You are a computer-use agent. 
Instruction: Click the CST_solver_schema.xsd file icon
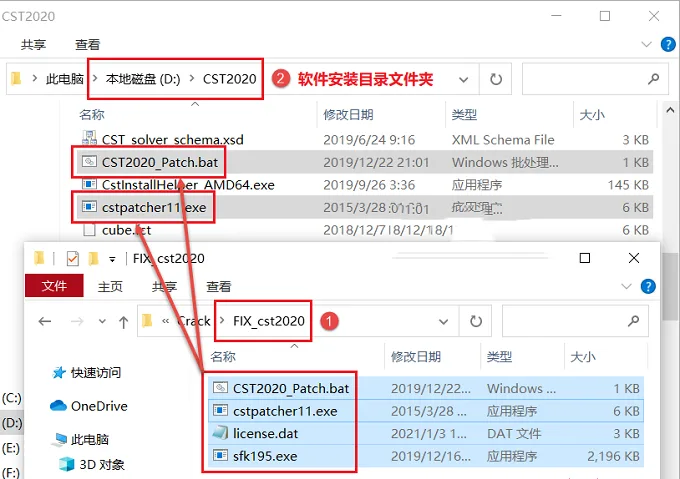click(89, 138)
